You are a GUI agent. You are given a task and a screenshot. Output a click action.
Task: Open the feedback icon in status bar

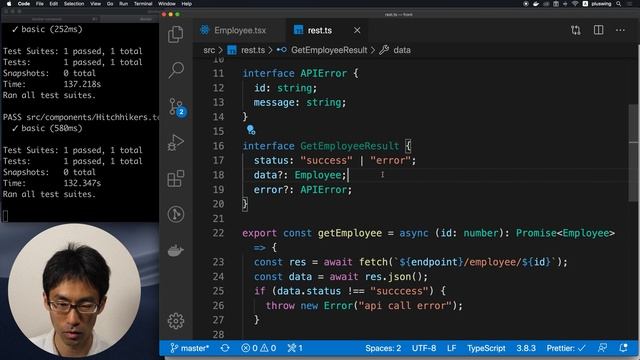point(602,348)
